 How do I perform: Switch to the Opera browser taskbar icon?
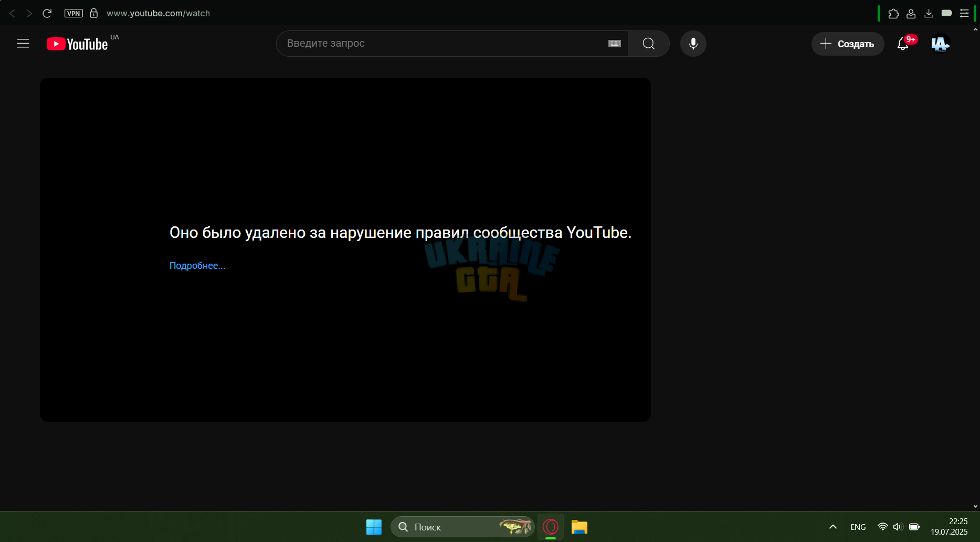[x=551, y=527]
